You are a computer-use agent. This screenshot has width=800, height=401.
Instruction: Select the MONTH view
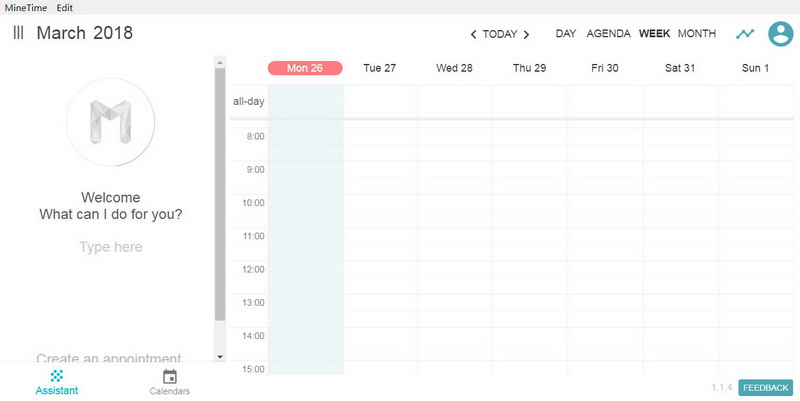697,34
